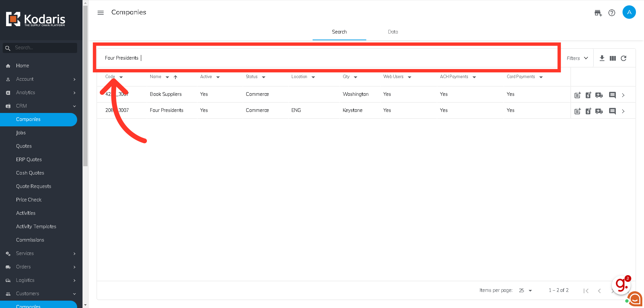
Task: Open Book Suppliers row details chevron
Action: tap(623, 95)
